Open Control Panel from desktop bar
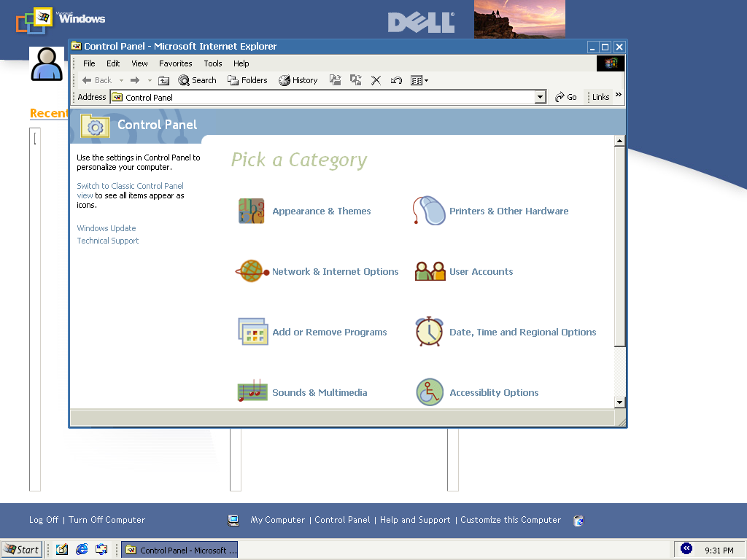Image resolution: width=747 pixels, height=560 pixels. pos(342,519)
